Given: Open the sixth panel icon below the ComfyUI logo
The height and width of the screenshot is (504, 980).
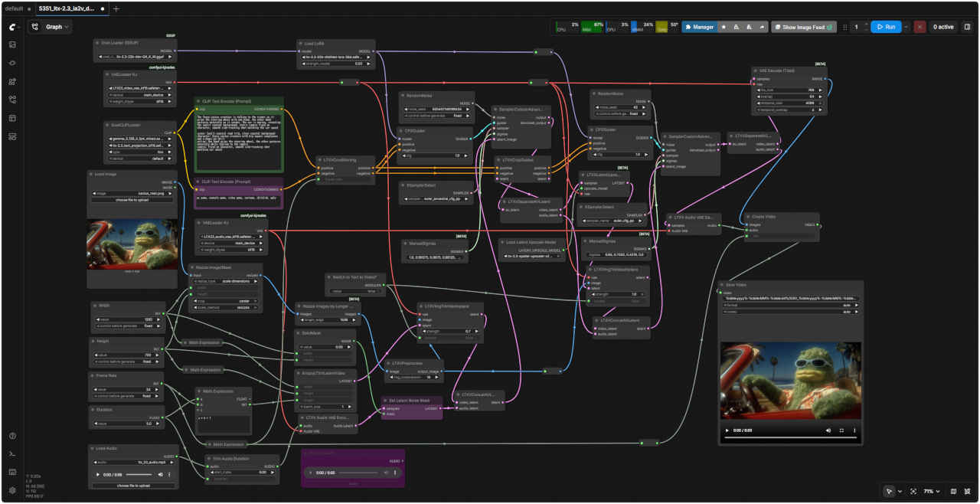Looking at the screenshot, I should 12,136.
